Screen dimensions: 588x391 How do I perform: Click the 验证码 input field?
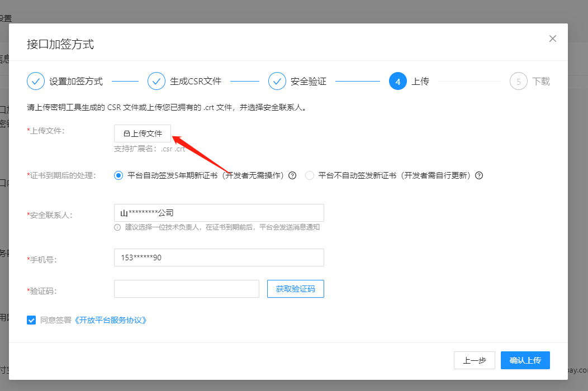(x=186, y=289)
